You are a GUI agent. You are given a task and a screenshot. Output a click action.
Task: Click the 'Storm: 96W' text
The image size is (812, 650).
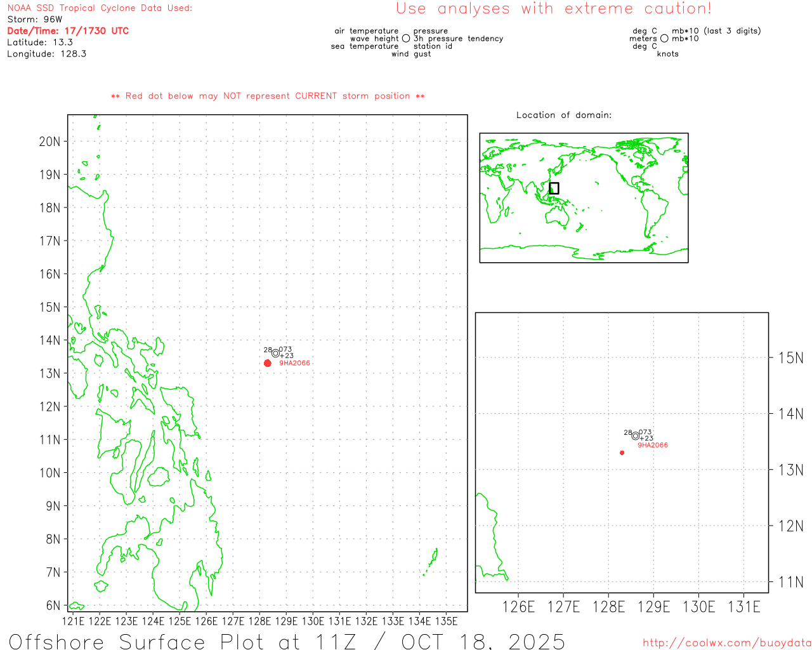pyautogui.click(x=35, y=19)
